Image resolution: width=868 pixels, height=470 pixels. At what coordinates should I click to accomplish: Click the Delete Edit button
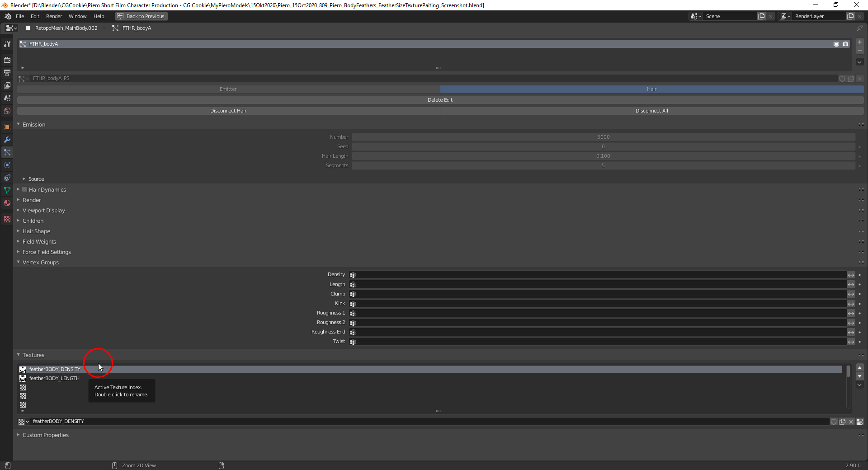point(440,100)
